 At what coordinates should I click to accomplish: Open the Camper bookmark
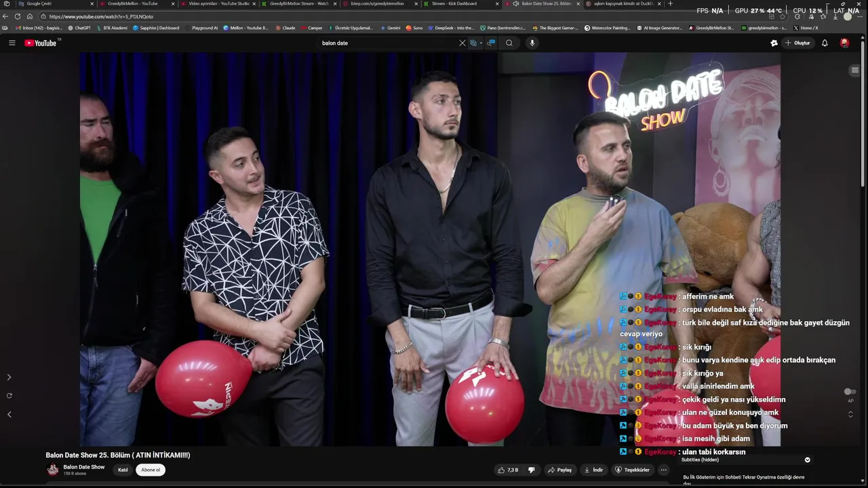[x=312, y=28]
